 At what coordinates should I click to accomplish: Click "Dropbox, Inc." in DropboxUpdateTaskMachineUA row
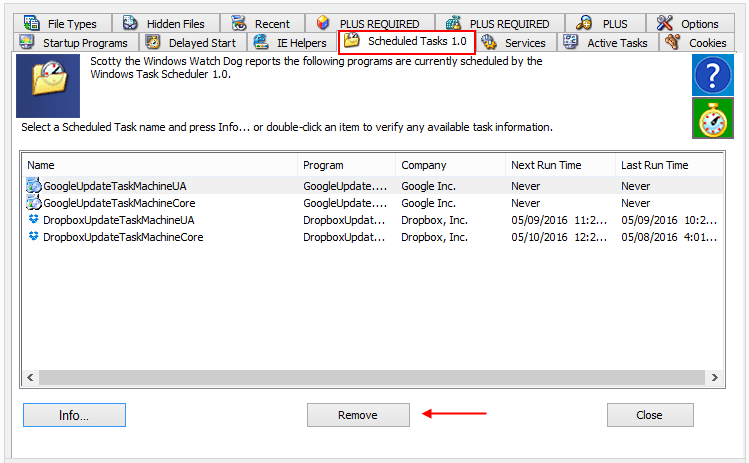[x=434, y=220]
